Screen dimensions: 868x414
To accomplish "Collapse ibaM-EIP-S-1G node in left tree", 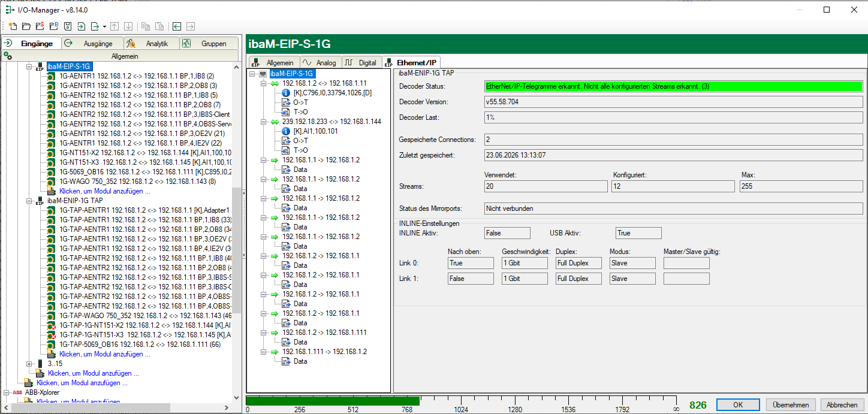I will click(29, 67).
